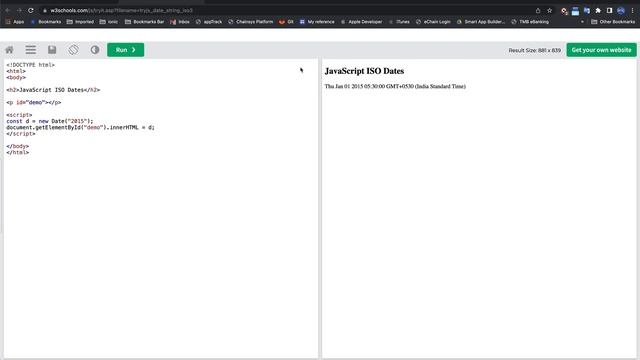
Task: Click the w3schools URL in the address bar
Action: point(121,10)
